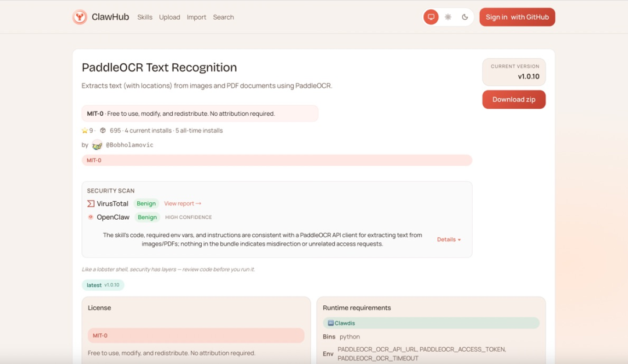Screen dimensions: 628x364
Task: Click the PaddleOCR Text Recognition title
Action: coord(159,67)
